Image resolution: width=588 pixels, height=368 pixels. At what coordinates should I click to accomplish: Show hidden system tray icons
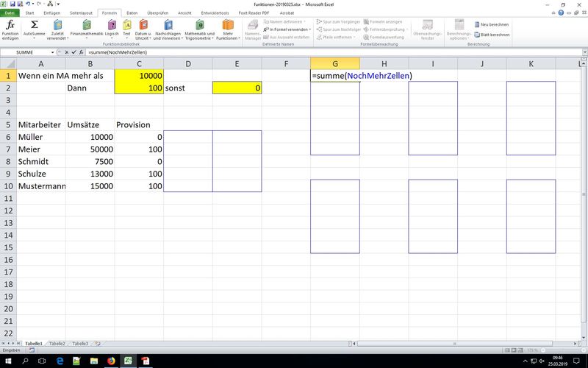525,361
